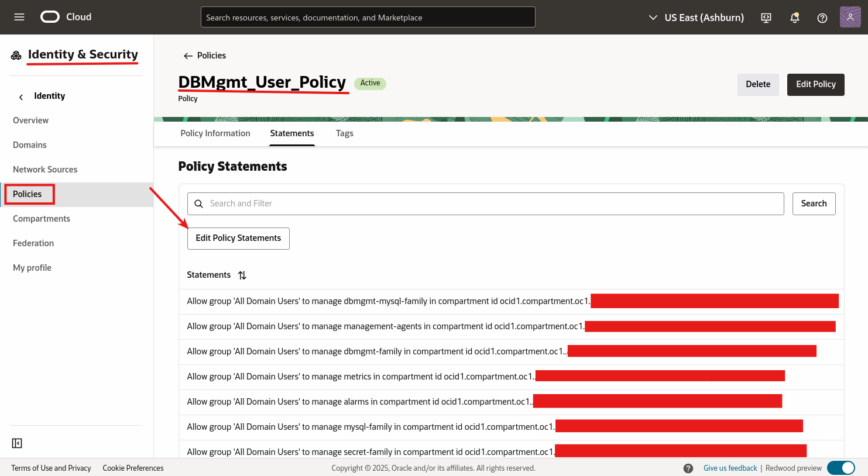Collapse the sidebar with bottom-left icon
The height and width of the screenshot is (476, 868).
(x=16, y=443)
